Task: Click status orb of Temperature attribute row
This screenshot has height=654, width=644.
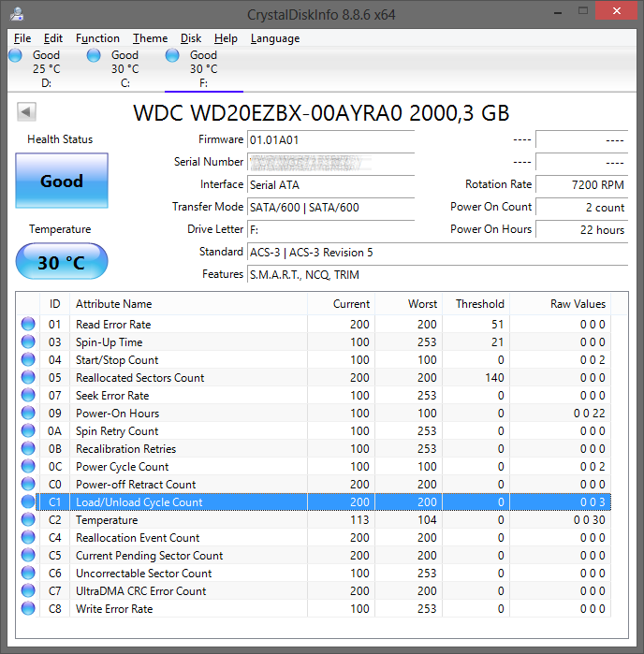Action: (28, 519)
